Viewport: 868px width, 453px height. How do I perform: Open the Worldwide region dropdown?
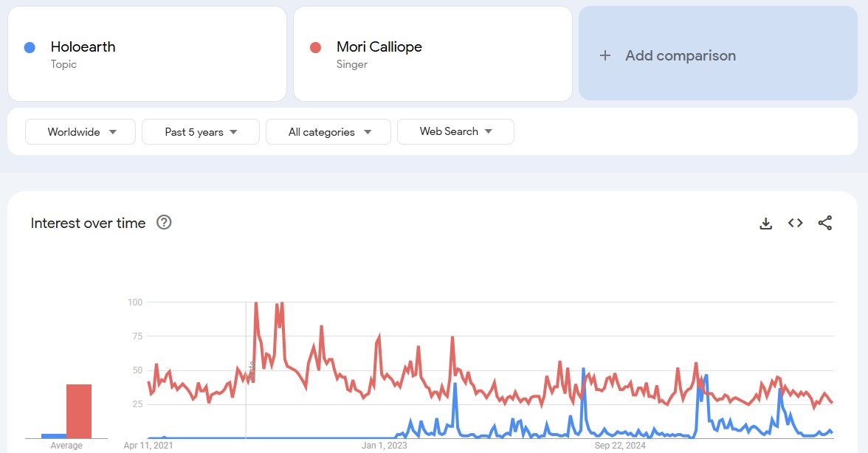pyautogui.click(x=80, y=132)
